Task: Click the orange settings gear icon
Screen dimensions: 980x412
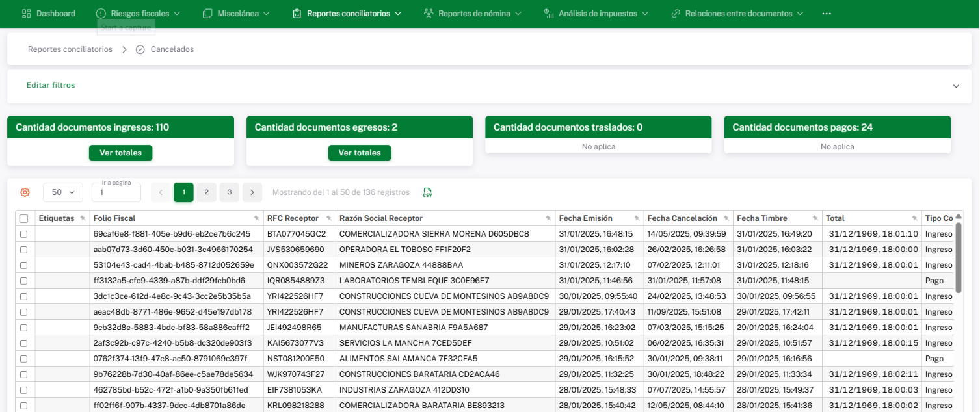Action: click(x=25, y=192)
